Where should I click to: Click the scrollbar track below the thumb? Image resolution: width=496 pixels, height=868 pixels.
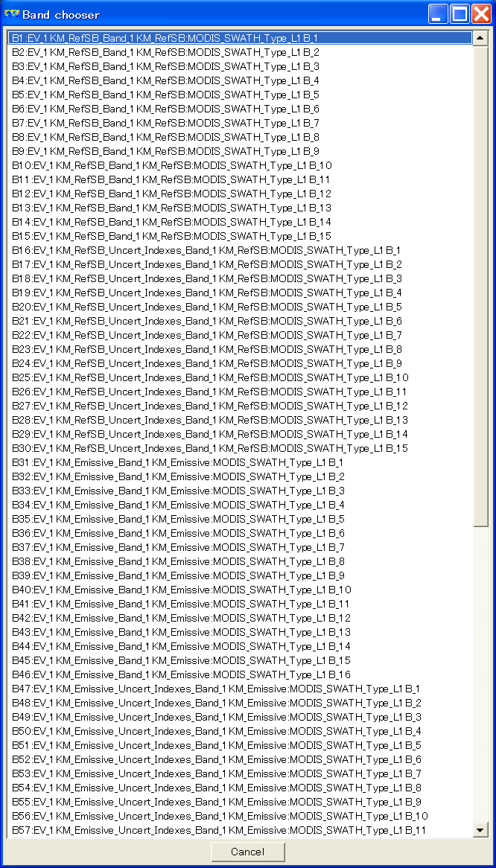point(480,674)
